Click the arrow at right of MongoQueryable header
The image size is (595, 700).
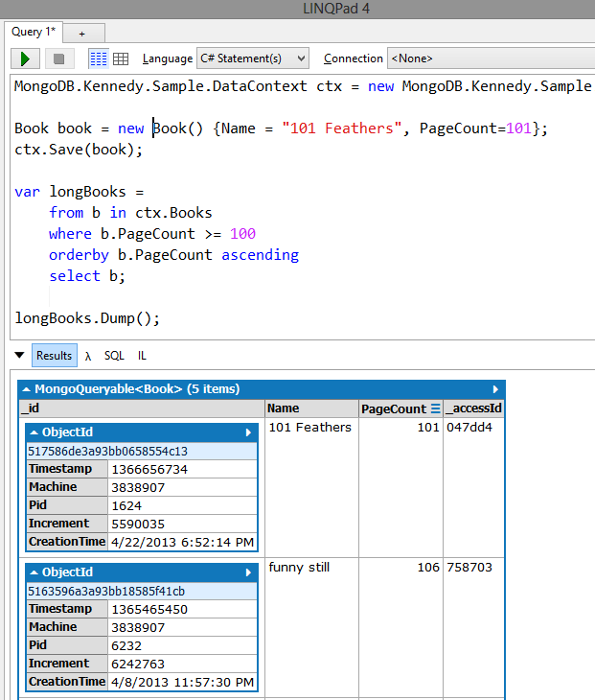click(495, 389)
